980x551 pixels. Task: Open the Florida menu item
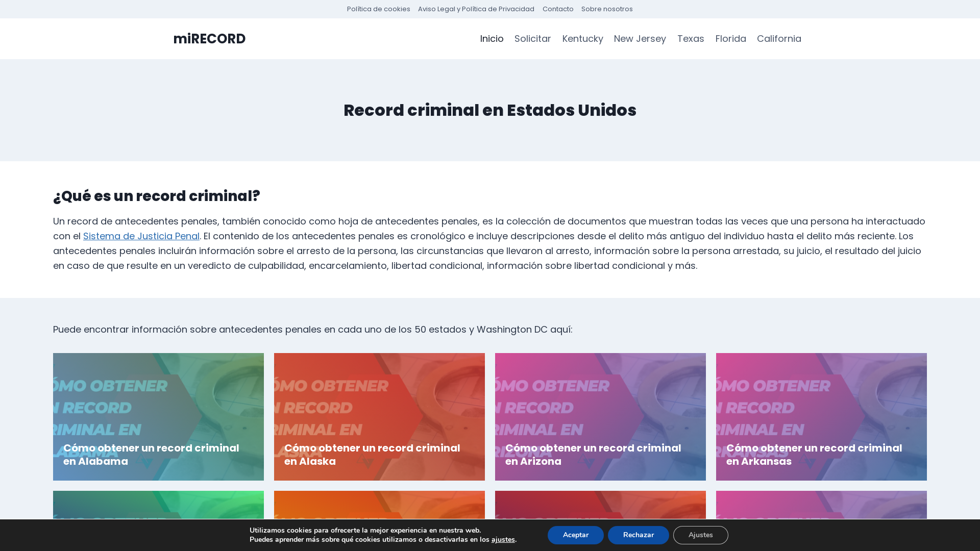pos(730,39)
